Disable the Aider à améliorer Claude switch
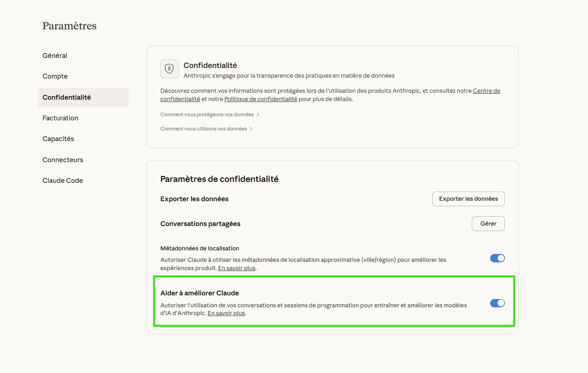Viewport: 588px width, 373px height. pyautogui.click(x=497, y=303)
